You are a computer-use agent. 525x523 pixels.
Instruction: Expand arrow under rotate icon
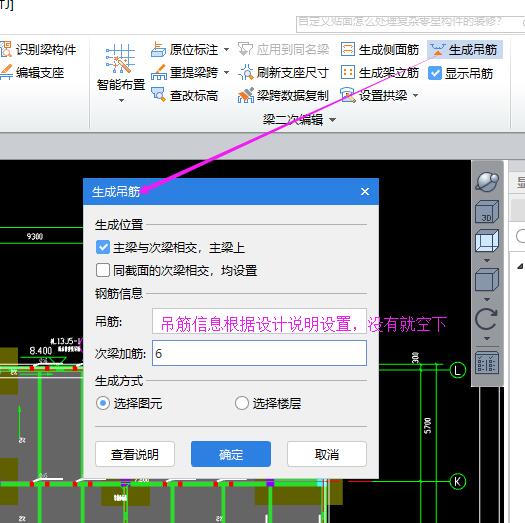487,339
